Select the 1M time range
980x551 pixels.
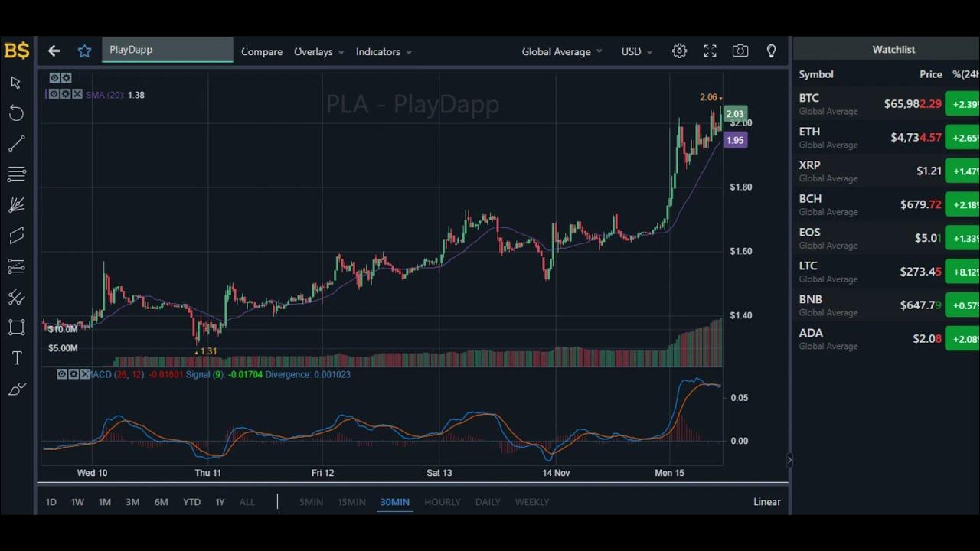click(105, 502)
